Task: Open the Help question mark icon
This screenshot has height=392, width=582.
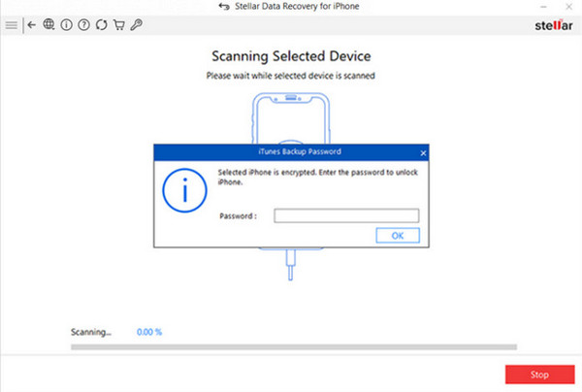Action: pyautogui.click(x=83, y=25)
